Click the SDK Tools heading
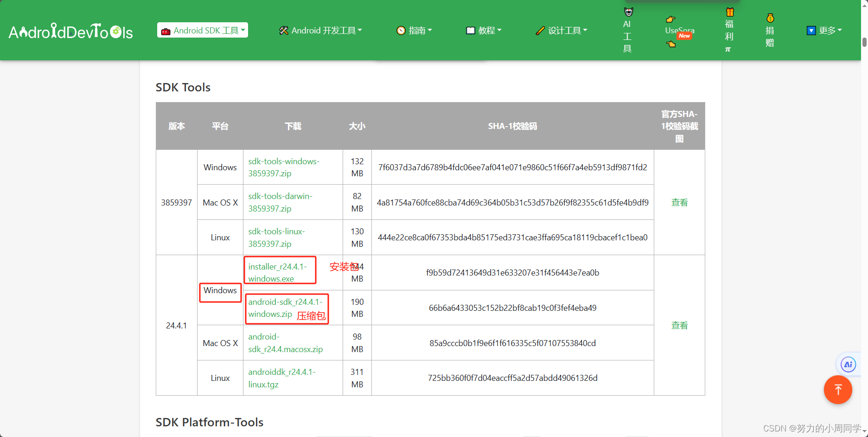This screenshot has height=437, width=868. 183,87
